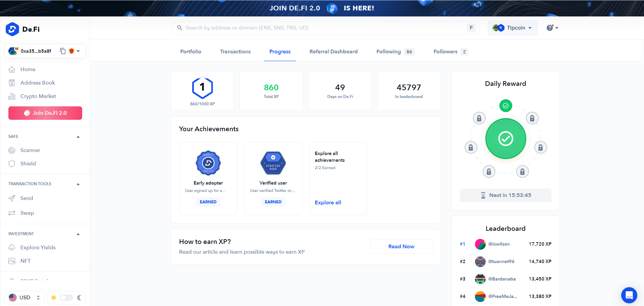Open Crypto Market in the sidebar
Screen dimensions: 644x306
point(38,96)
